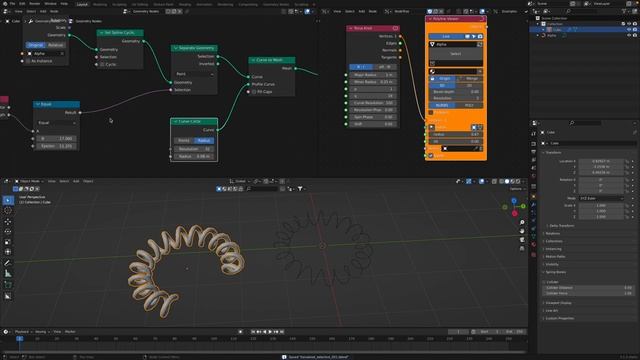640x360 pixels.
Task: Select the Measure tool
Action: tap(8, 273)
